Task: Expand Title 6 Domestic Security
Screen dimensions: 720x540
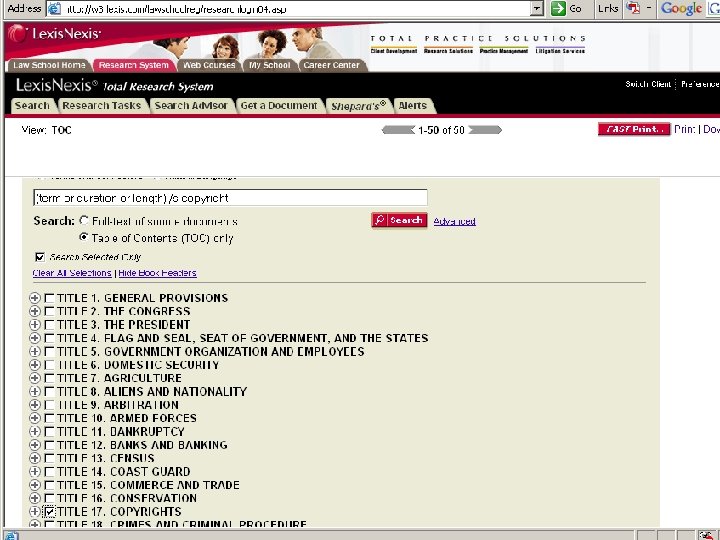Action: (x=34, y=365)
